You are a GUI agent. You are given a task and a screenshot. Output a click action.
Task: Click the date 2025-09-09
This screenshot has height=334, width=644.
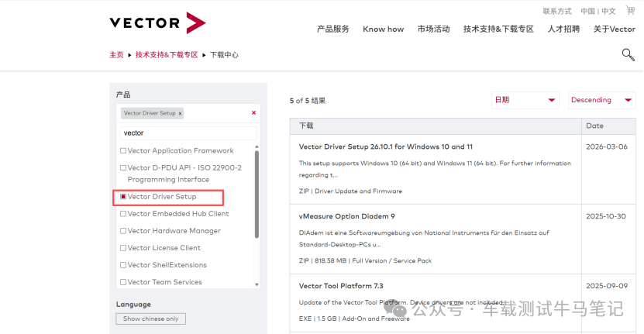tap(607, 286)
